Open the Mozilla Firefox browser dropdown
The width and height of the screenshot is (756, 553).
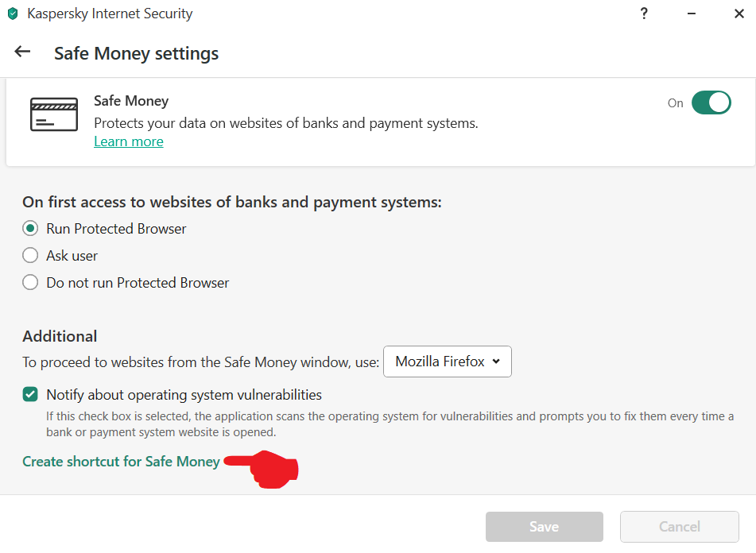447,362
